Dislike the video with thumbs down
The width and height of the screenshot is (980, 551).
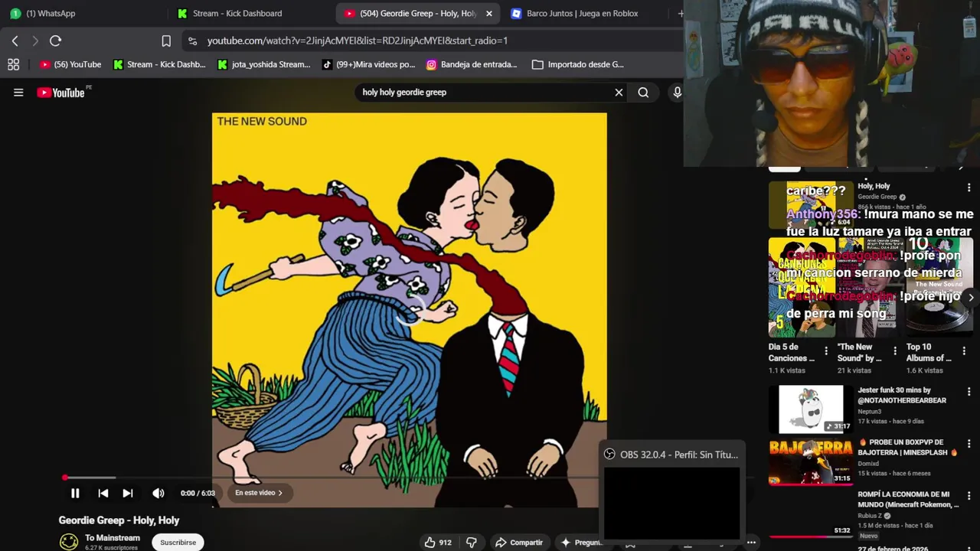[x=472, y=543]
